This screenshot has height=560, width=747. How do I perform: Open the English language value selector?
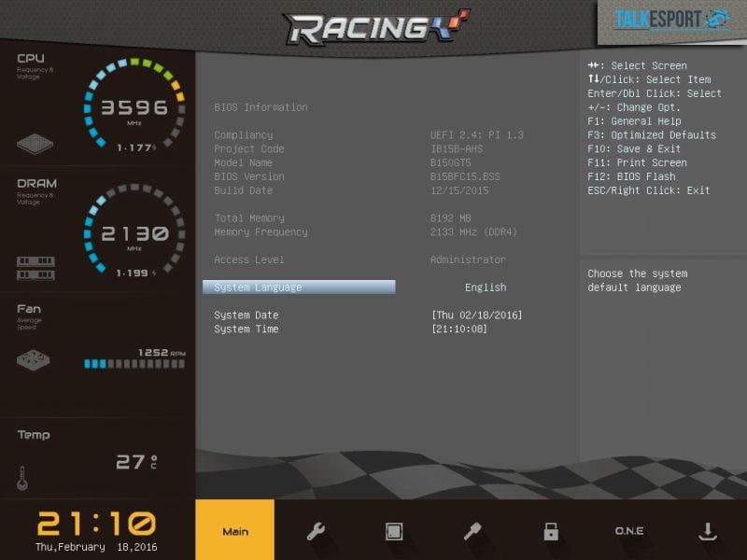click(486, 287)
